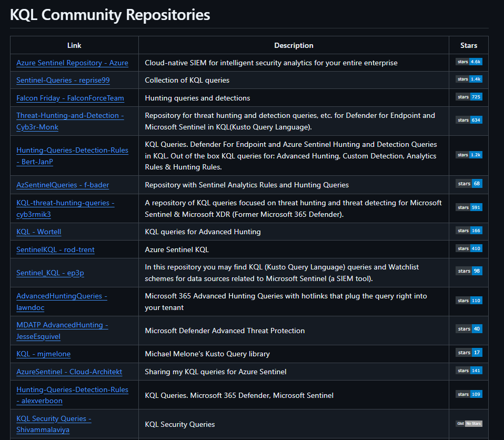Open the AzureSentinel - Cloud-Architekt link

(x=69, y=372)
